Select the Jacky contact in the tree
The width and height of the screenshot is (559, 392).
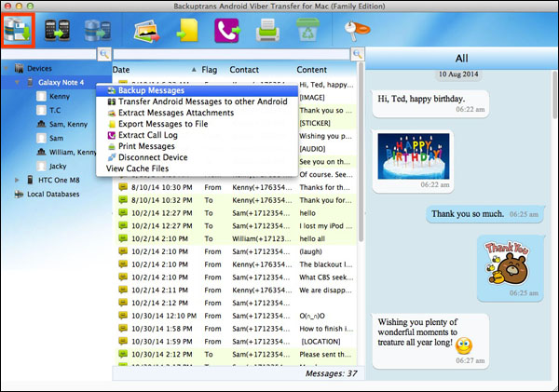click(58, 166)
